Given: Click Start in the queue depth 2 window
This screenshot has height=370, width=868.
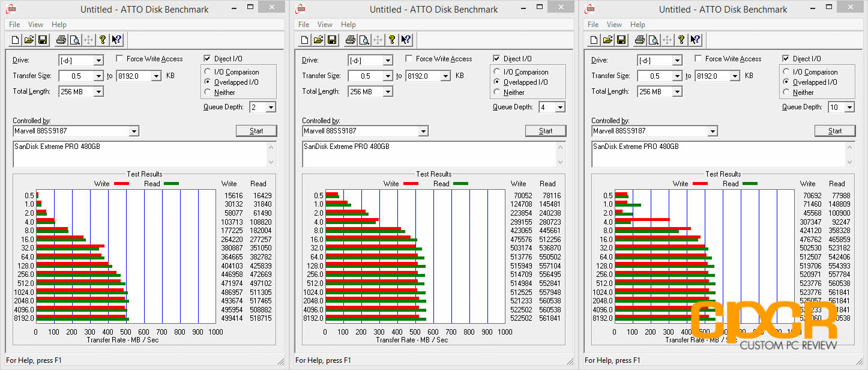Looking at the screenshot, I should [x=256, y=131].
